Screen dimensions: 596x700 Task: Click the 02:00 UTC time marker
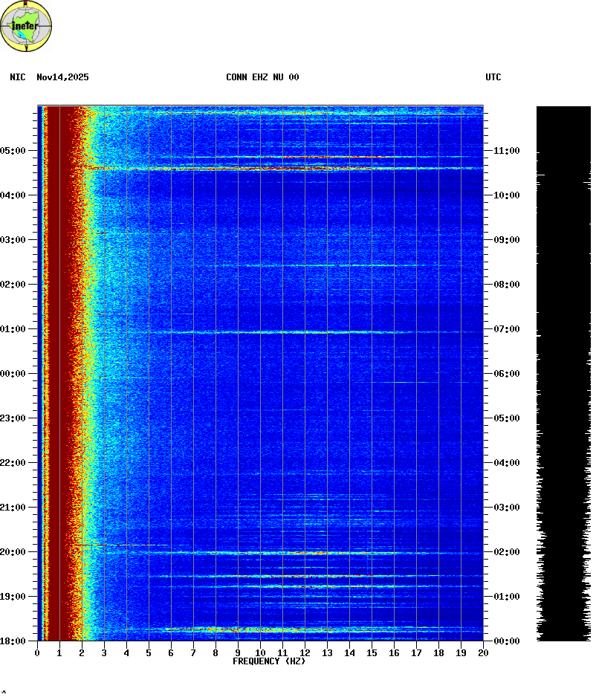tap(507, 552)
